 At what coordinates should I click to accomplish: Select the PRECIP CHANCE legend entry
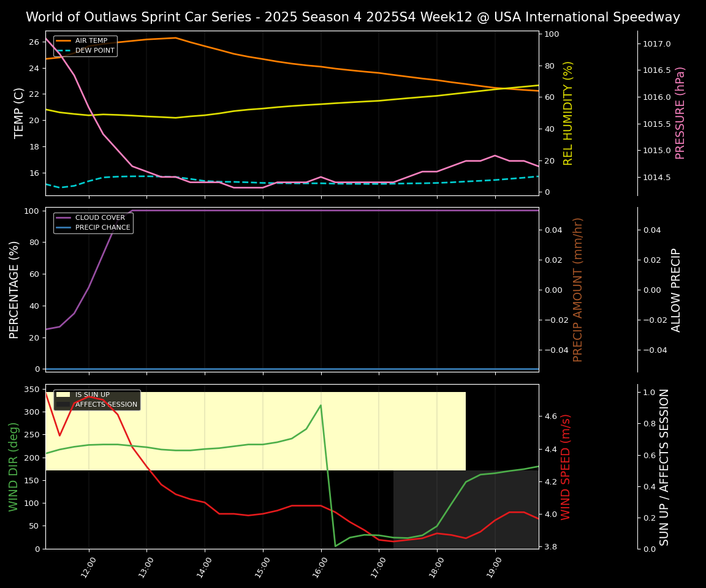pos(102,228)
